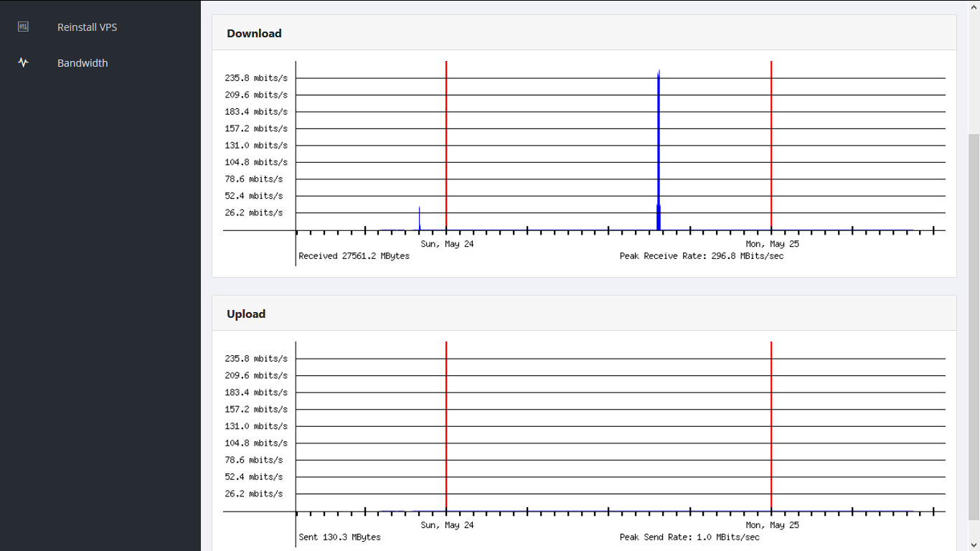Click Mon, May 25 date label in Download
The width and height of the screenshot is (980, 551).
tap(772, 244)
